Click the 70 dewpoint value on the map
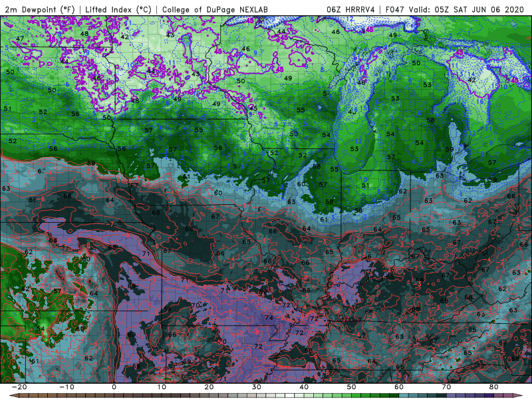Screen dimensions: 532x399 [195, 305]
